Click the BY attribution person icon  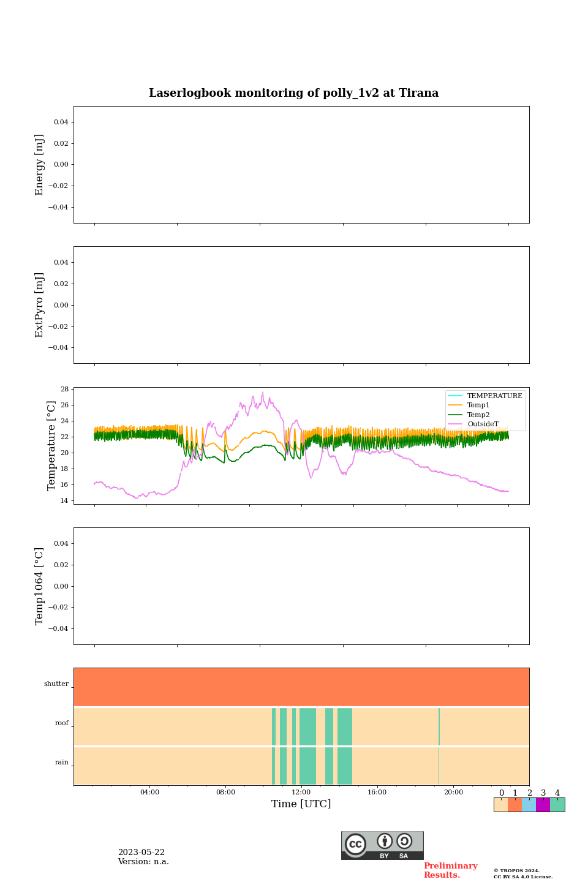385,841
